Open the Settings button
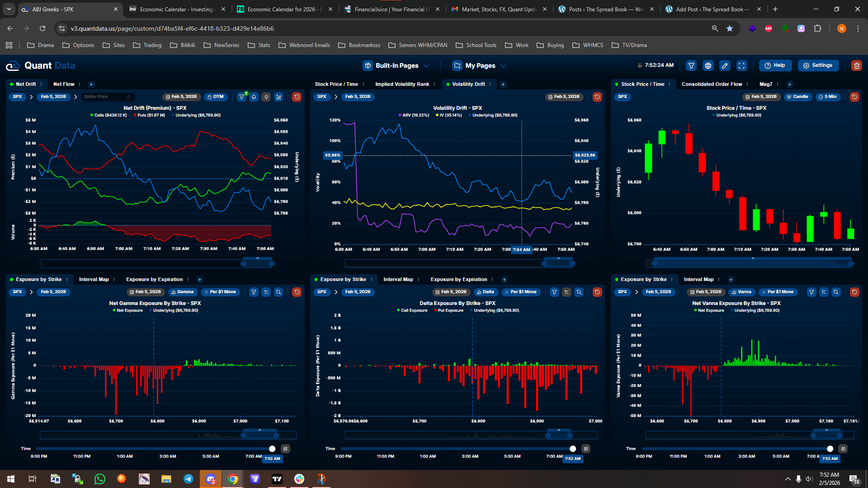Image resolution: width=868 pixels, height=488 pixels. tap(818, 66)
